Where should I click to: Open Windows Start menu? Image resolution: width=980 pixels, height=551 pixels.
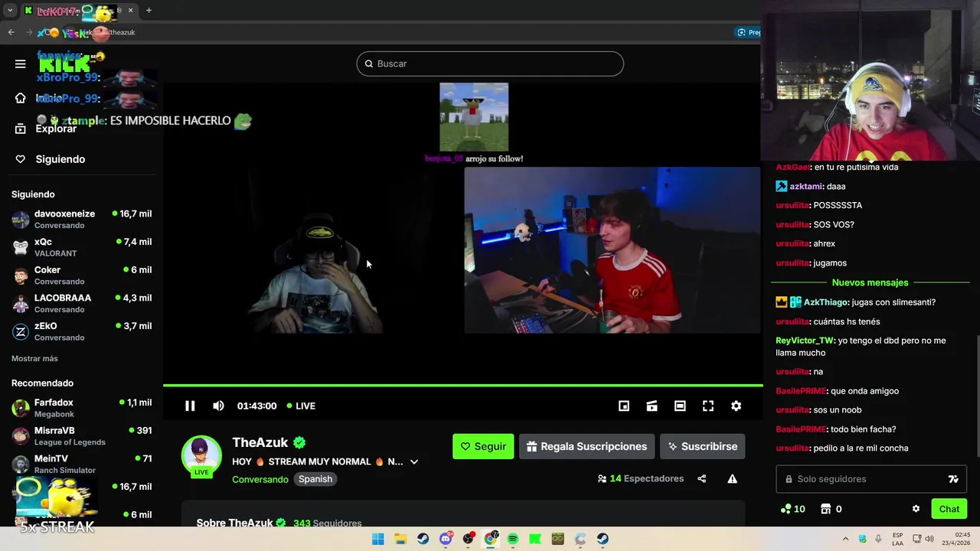tap(378, 539)
